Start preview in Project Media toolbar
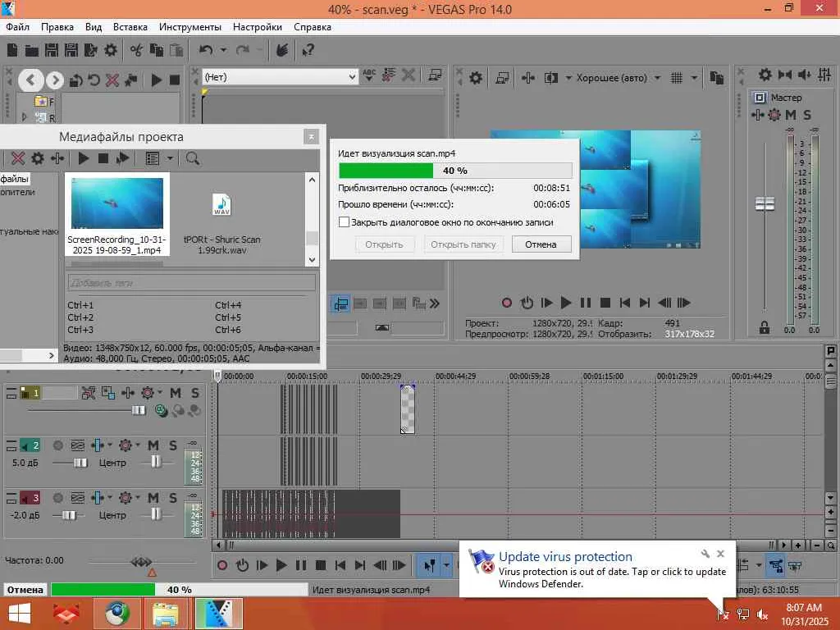The image size is (840, 630). point(83,158)
